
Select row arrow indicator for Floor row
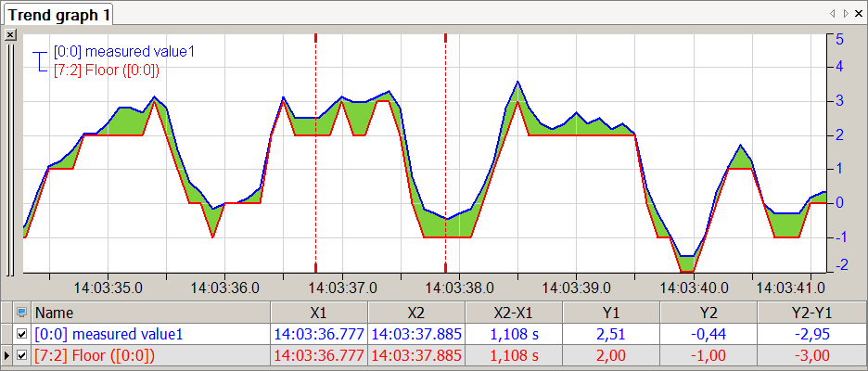pyautogui.click(x=6, y=355)
